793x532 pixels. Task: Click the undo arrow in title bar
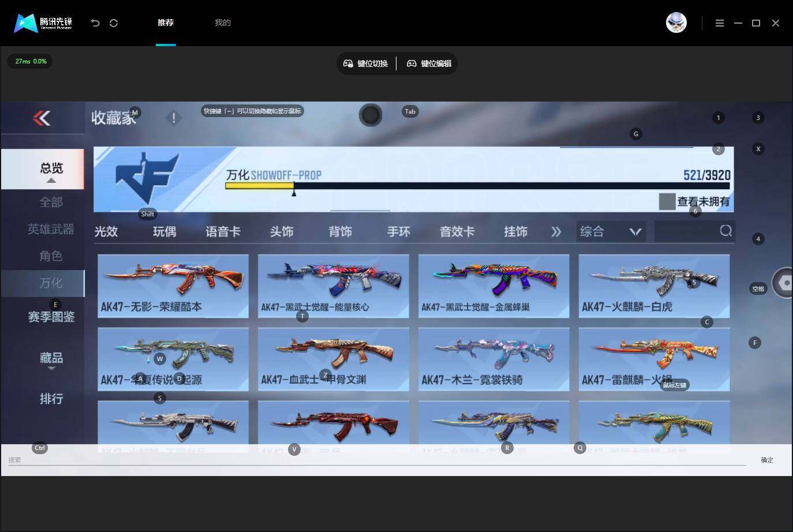95,23
